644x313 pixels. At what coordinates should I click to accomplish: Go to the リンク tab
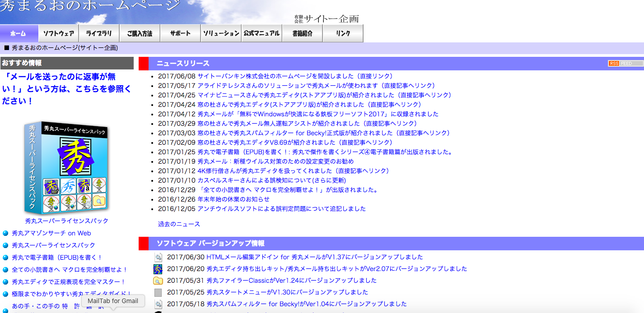342,33
